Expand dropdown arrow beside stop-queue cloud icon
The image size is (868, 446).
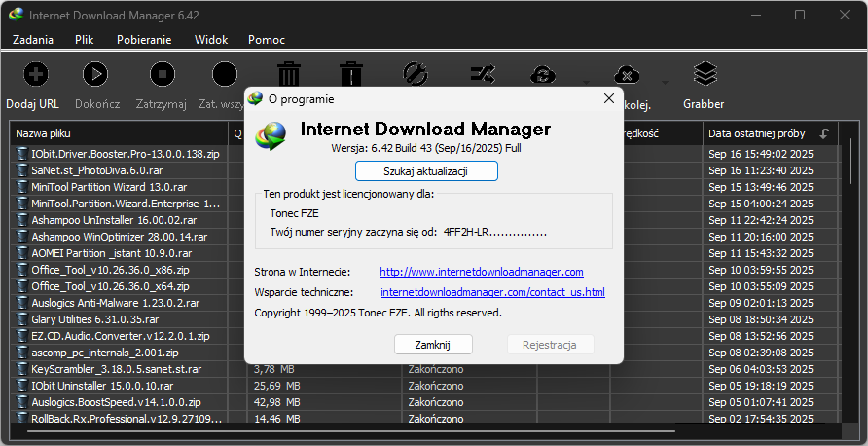click(665, 83)
